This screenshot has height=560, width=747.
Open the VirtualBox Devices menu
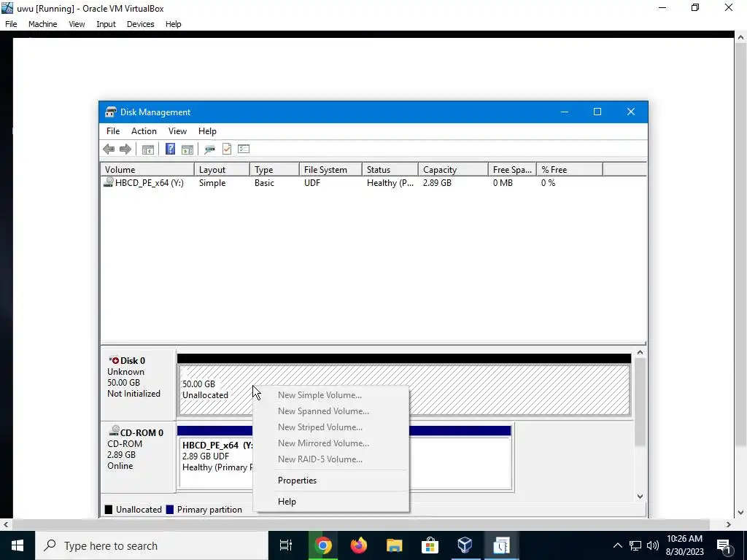(140, 24)
